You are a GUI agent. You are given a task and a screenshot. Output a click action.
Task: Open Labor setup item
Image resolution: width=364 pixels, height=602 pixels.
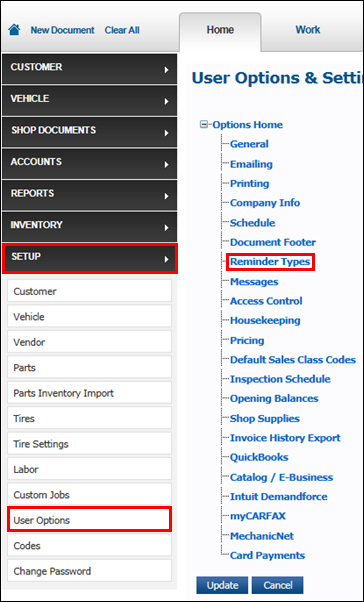(89, 469)
